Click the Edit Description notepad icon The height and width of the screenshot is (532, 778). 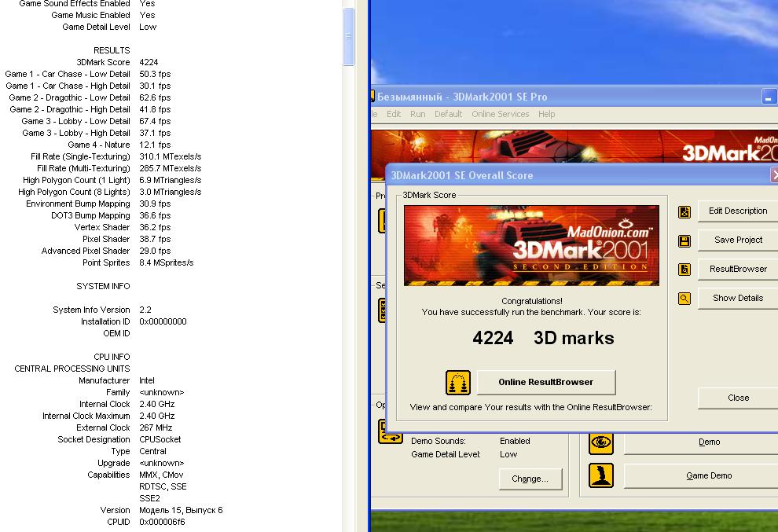[x=684, y=212]
